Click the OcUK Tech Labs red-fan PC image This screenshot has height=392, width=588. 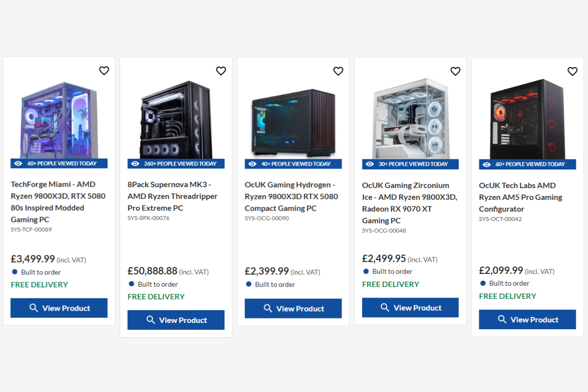click(x=527, y=119)
